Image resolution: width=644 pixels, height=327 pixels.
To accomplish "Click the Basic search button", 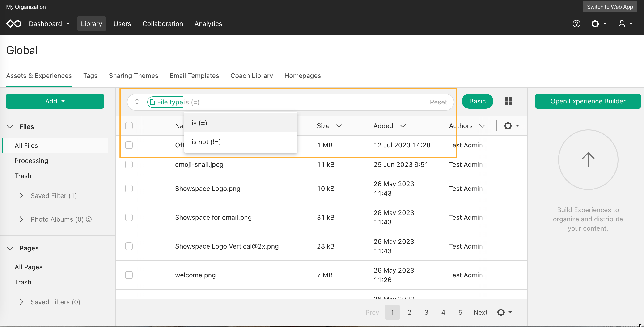I will click(477, 101).
